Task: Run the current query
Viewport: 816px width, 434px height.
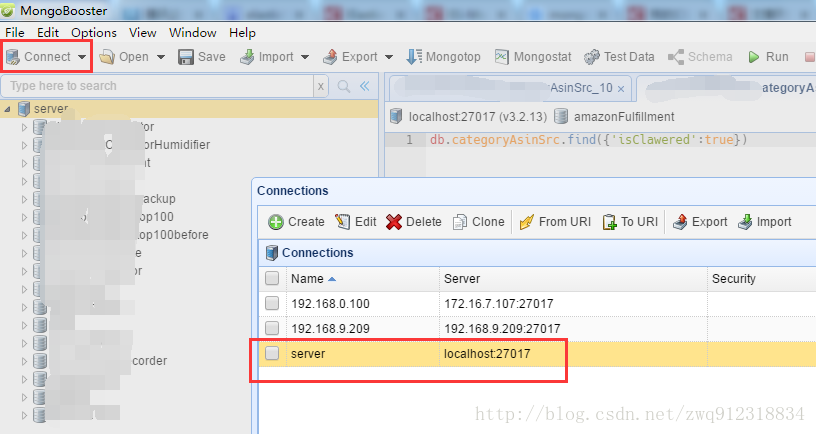Action: (x=769, y=57)
